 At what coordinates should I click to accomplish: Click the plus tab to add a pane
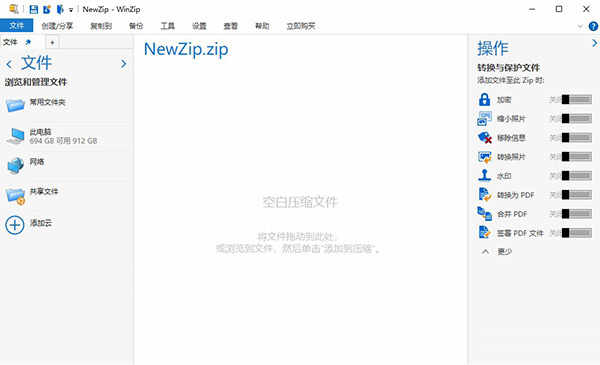pos(52,42)
